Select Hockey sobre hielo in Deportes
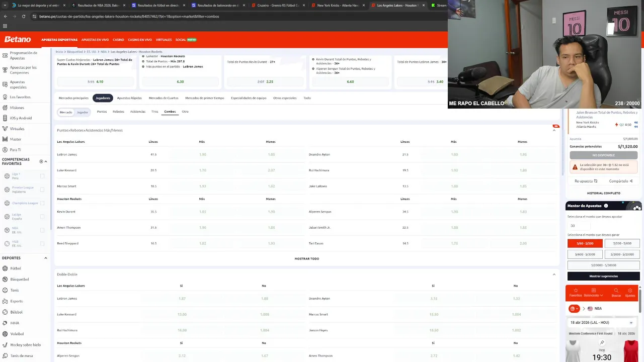The width and height of the screenshot is (644, 362). click(x=25, y=345)
